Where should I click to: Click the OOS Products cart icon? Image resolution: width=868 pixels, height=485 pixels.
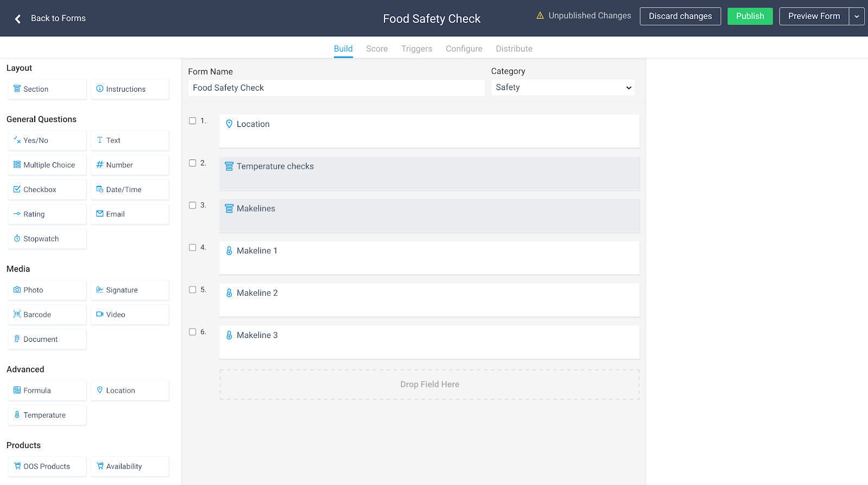point(17,466)
